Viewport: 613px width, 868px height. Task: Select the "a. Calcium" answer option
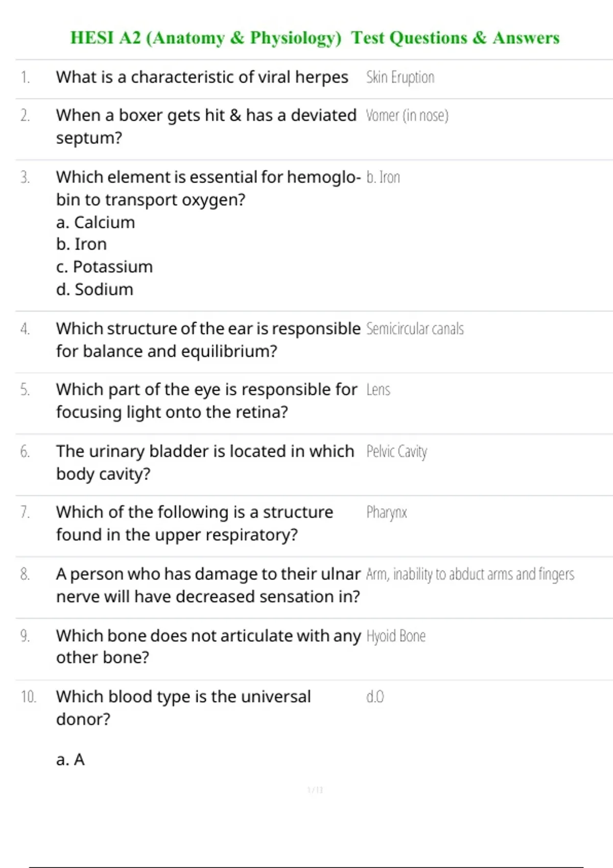[x=96, y=223]
